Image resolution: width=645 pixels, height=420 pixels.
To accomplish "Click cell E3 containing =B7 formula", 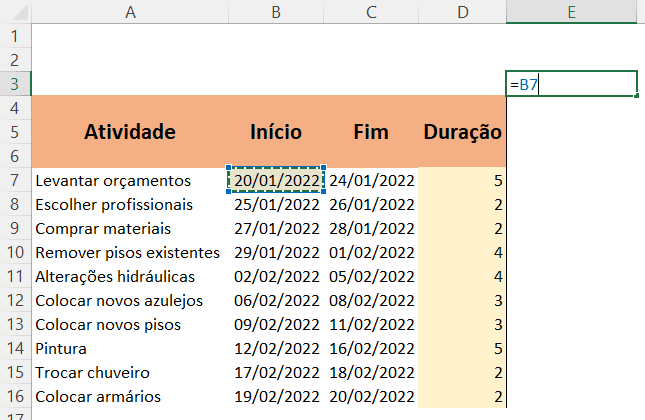I will [571, 84].
